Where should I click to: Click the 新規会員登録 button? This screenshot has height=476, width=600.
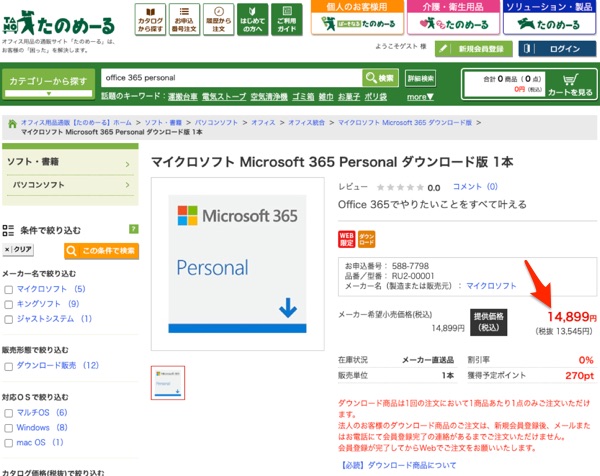(x=474, y=49)
